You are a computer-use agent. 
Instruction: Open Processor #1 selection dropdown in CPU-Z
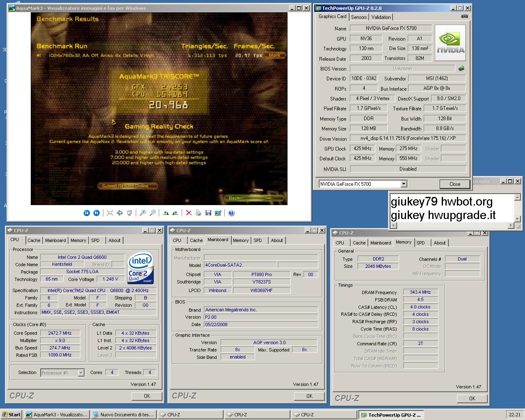point(81,373)
